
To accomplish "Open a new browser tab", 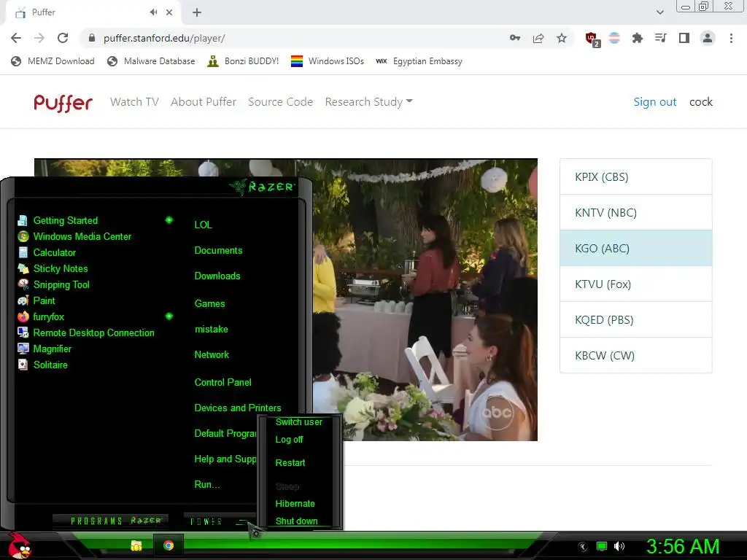I will point(197,12).
